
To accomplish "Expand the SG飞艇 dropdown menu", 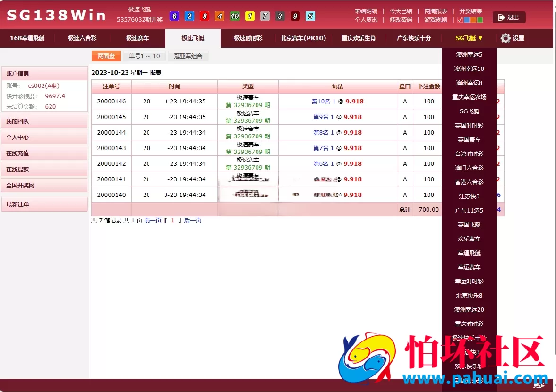I will (x=469, y=38).
